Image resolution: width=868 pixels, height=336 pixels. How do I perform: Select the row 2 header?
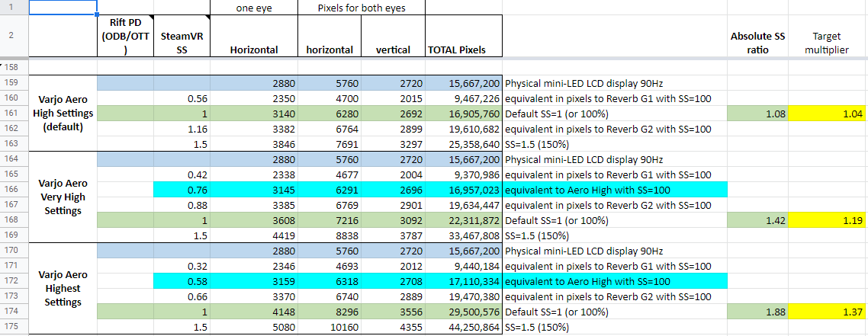coord(14,35)
